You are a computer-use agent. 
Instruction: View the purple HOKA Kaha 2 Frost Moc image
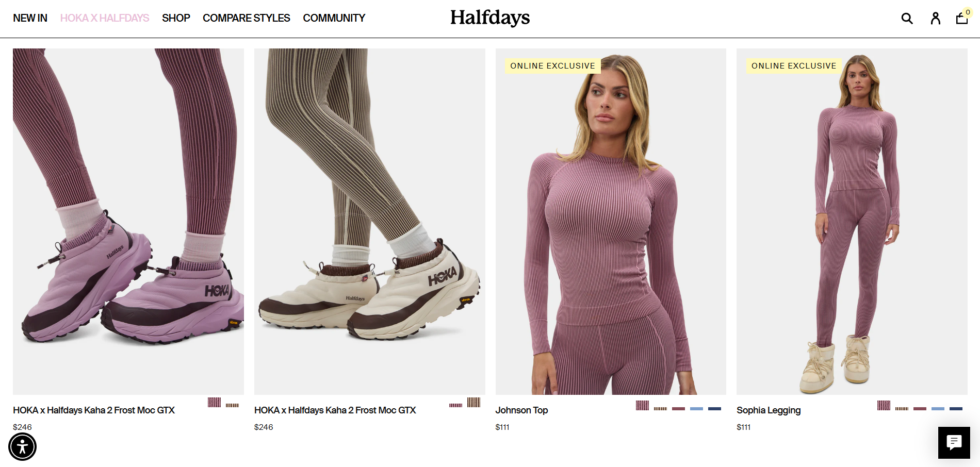coord(128,222)
